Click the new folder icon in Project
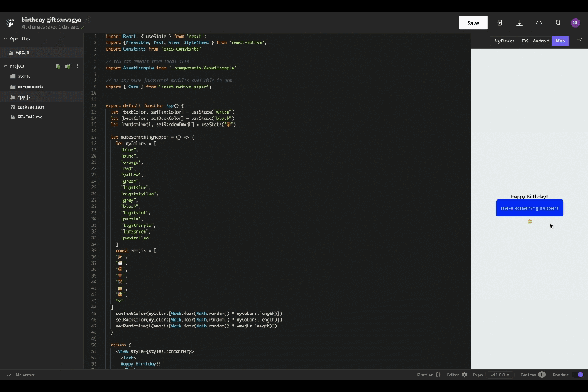The height and width of the screenshot is (392, 588). (68, 66)
